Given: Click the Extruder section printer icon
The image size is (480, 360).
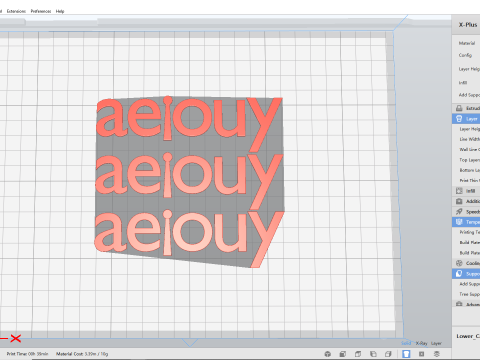Looking at the screenshot, I should (x=459, y=108).
